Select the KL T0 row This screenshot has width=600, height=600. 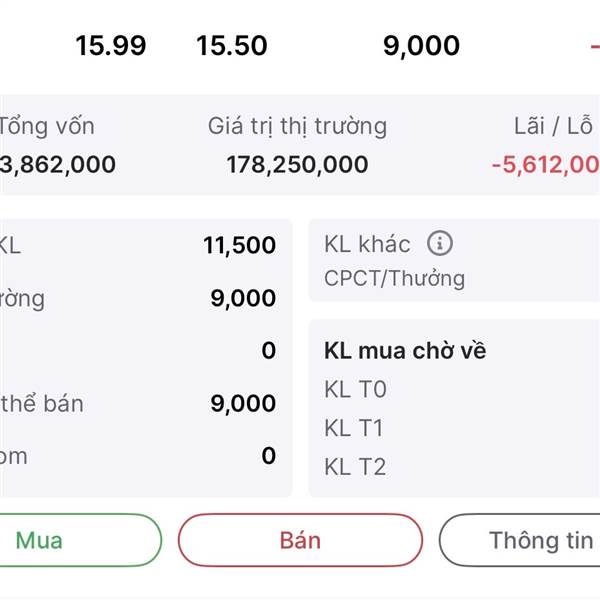pyautogui.click(x=355, y=389)
